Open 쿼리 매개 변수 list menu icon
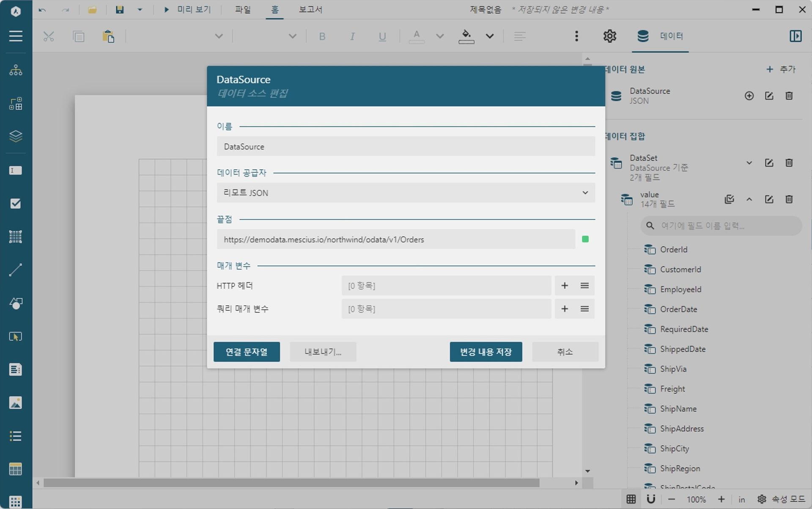The image size is (812, 509). click(584, 309)
